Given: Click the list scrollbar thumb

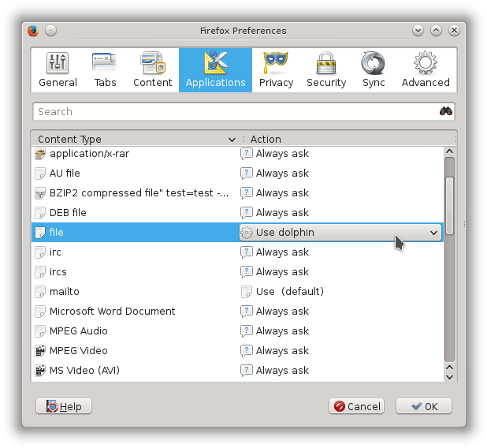Looking at the screenshot, I should [x=449, y=206].
